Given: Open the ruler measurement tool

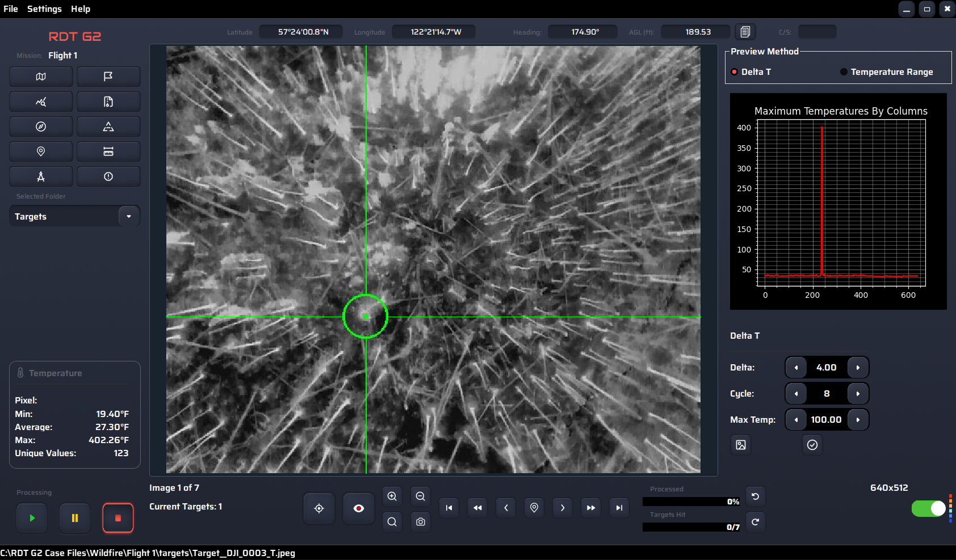Looking at the screenshot, I should (108, 151).
